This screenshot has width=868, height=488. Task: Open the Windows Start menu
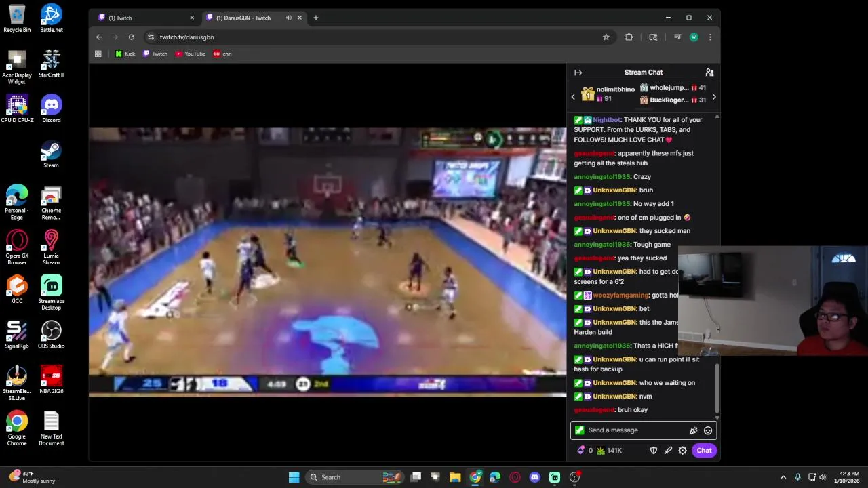(x=294, y=477)
